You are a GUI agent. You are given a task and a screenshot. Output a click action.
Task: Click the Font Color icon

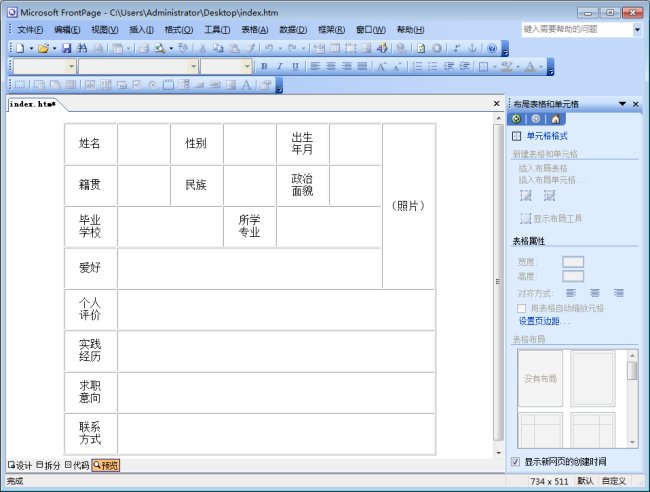coord(530,66)
